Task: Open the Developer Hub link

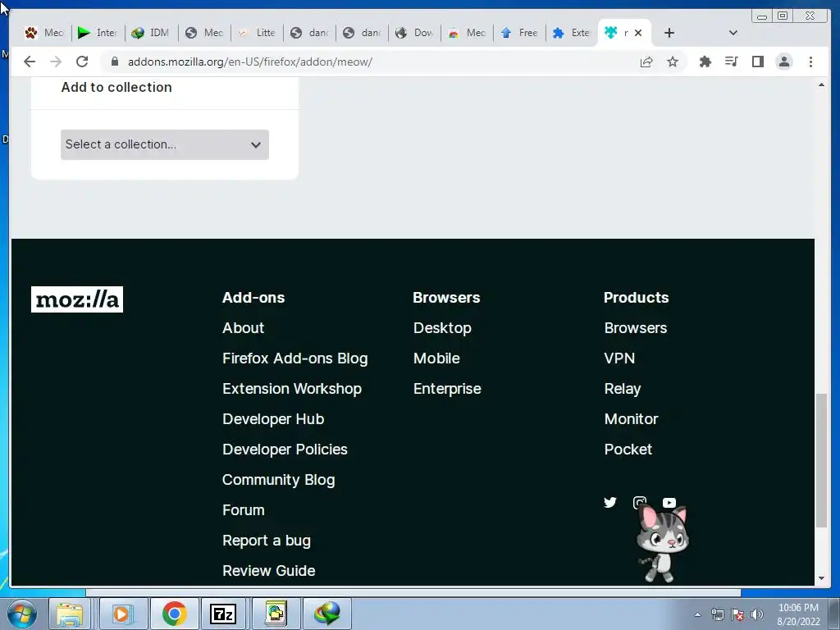Action: 273,419
